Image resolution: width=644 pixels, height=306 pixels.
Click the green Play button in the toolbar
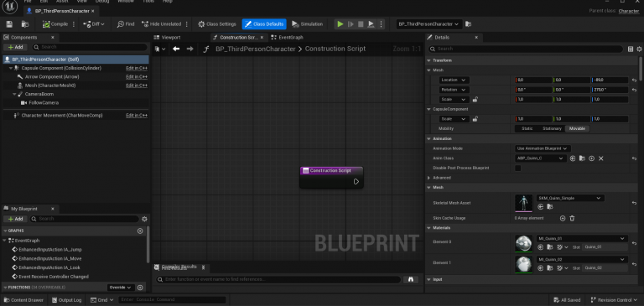tap(340, 24)
